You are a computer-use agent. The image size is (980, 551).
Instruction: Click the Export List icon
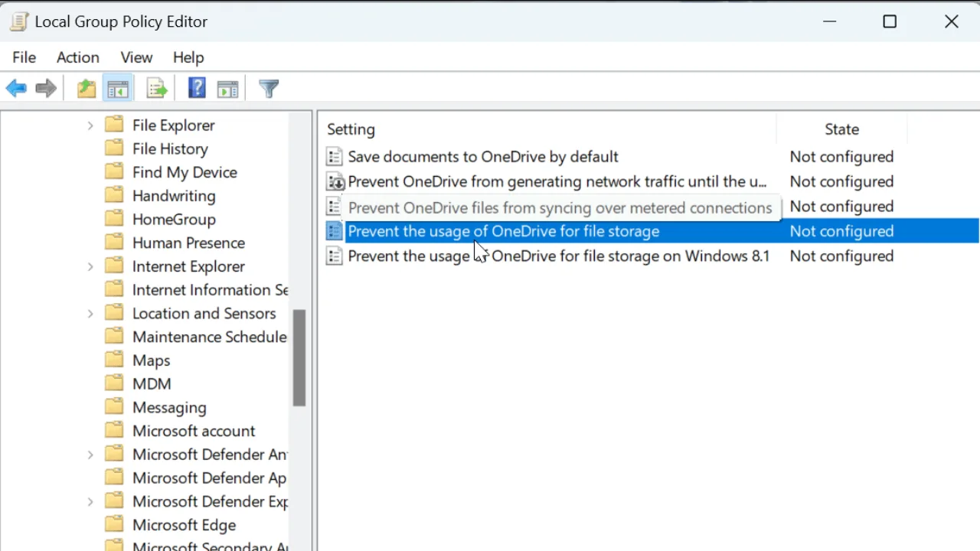click(156, 88)
